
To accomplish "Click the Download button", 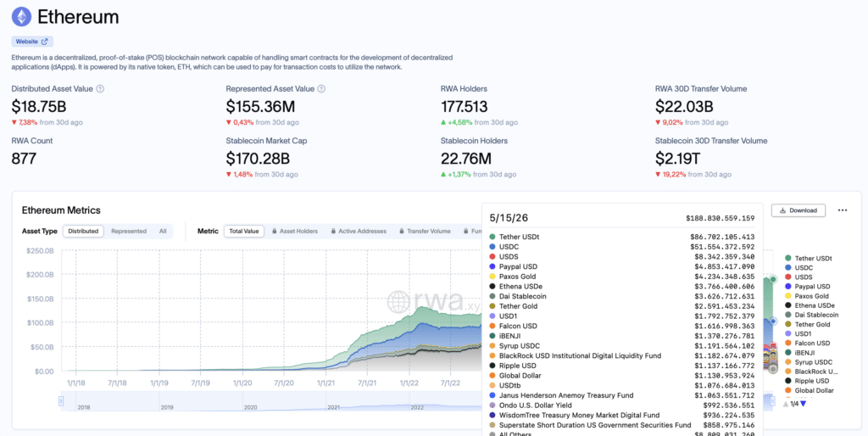I will pyautogui.click(x=798, y=210).
